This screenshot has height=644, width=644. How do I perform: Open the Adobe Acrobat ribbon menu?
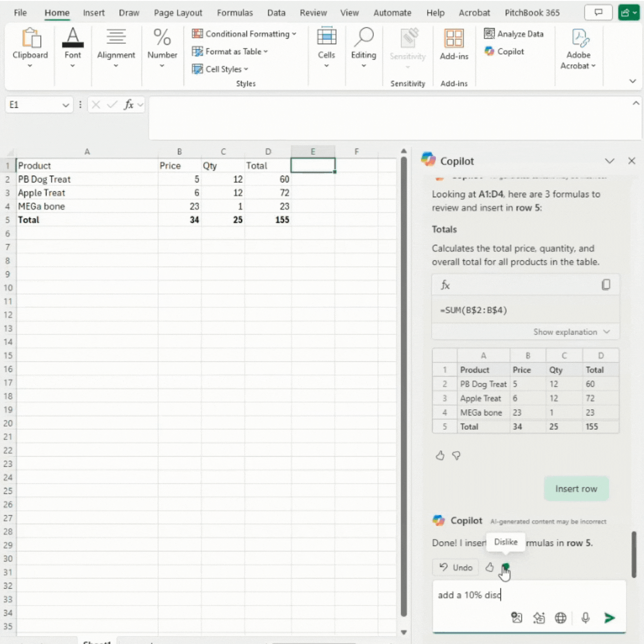[x=578, y=49]
